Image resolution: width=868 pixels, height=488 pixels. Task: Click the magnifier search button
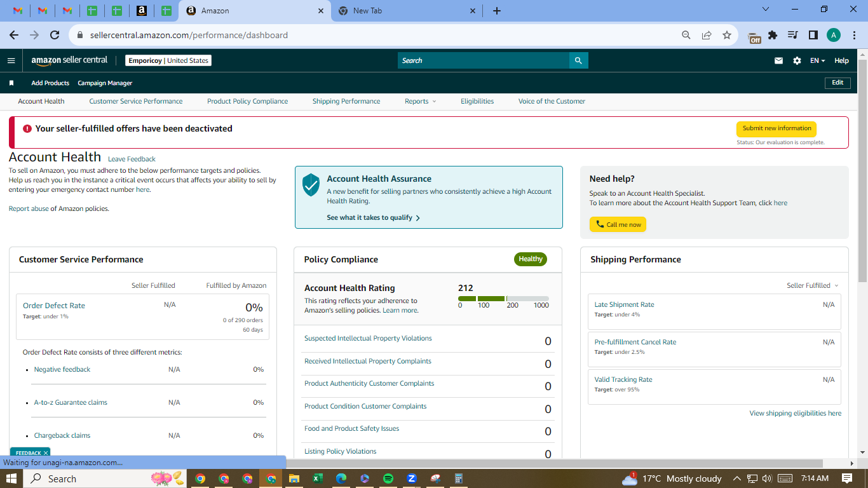[578, 60]
